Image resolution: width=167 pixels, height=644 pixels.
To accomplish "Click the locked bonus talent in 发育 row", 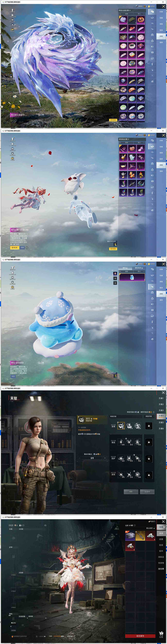I will pos(149,426).
